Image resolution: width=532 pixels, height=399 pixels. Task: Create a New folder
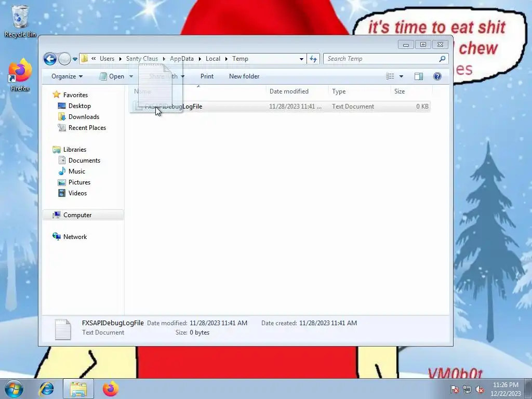244,76
